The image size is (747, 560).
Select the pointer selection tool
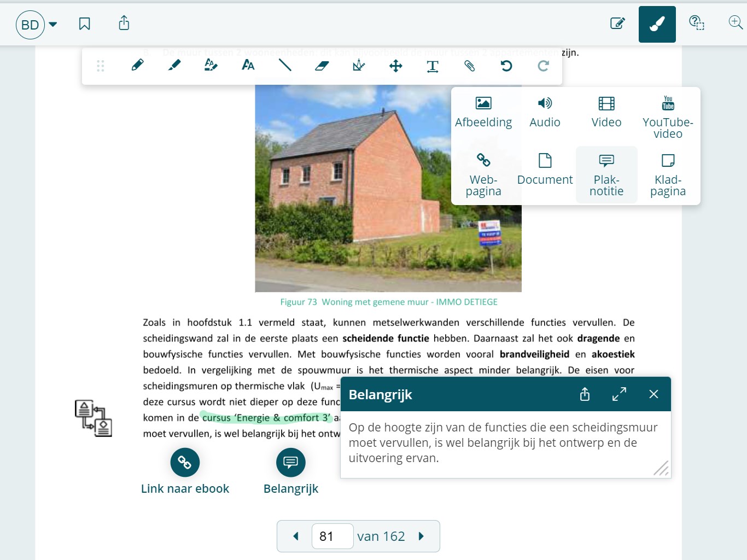point(359,66)
